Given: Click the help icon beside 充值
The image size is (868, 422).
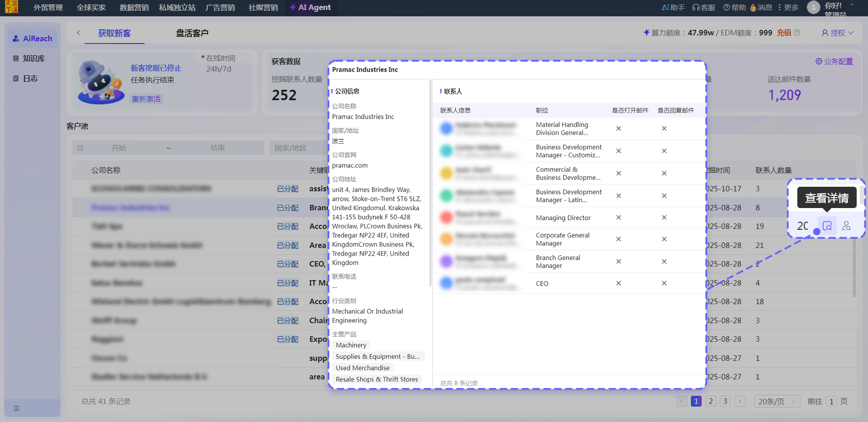Looking at the screenshot, I should (797, 33).
